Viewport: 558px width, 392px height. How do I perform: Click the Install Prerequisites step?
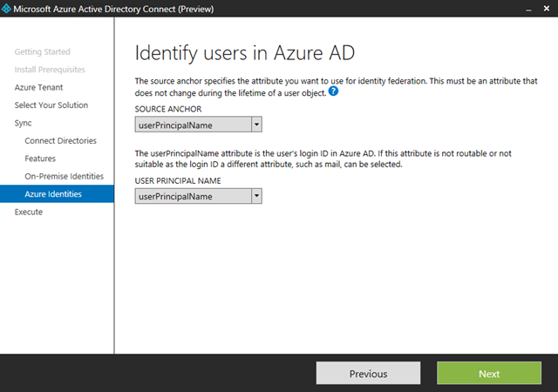click(50, 70)
